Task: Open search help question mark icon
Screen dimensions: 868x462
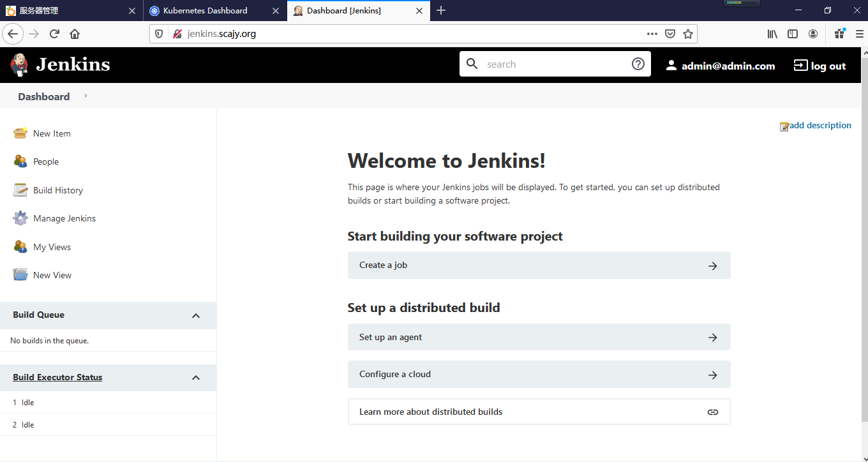Action: (638, 64)
